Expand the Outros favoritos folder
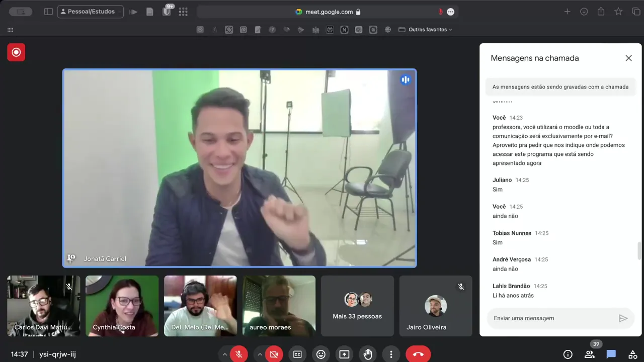Screen dimensions: 644x362 coord(426,30)
